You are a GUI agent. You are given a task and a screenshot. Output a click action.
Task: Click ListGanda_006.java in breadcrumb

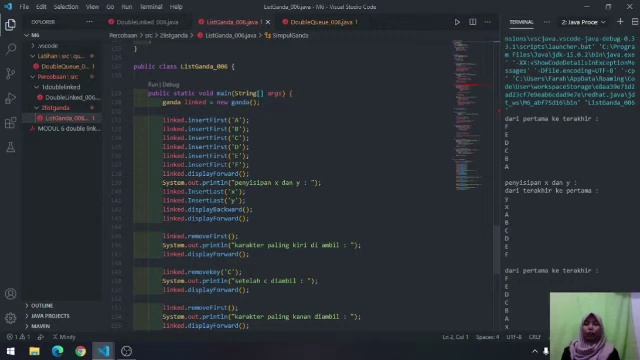(231, 36)
